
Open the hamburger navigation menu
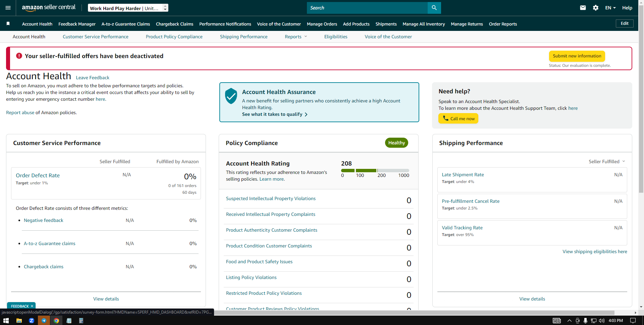tap(8, 8)
